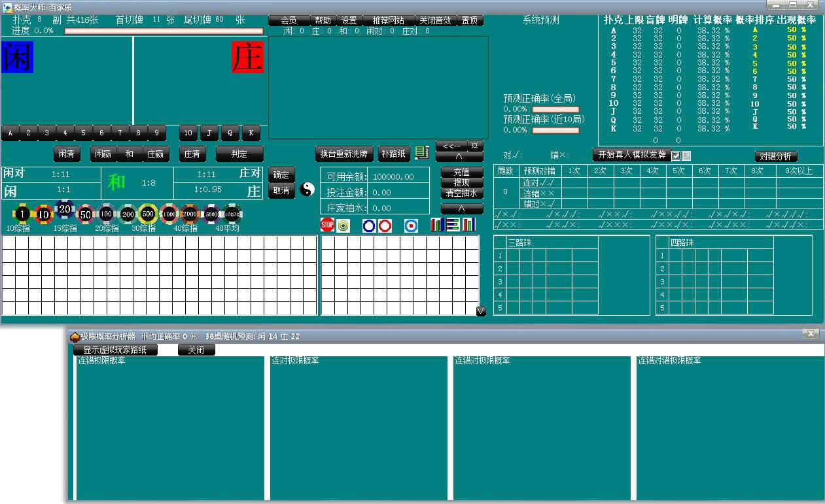
Task: Click the yin-yang symbol icon
Action: click(307, 190)
